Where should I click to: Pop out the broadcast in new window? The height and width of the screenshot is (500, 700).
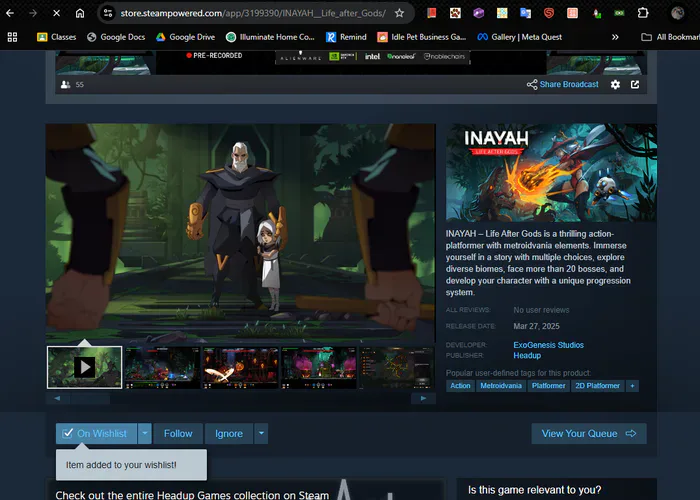(x=635, y=84)
